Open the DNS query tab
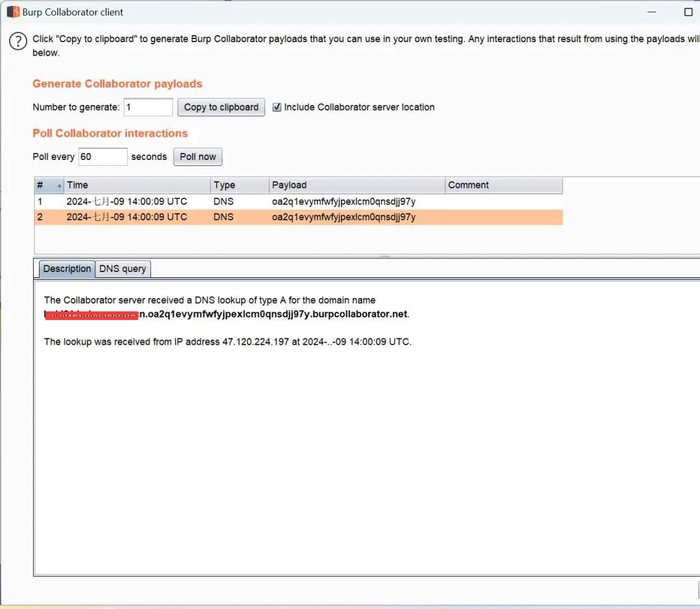Image resolution: width=700 pixels, height=609 pixels. [x=122, y=269]
